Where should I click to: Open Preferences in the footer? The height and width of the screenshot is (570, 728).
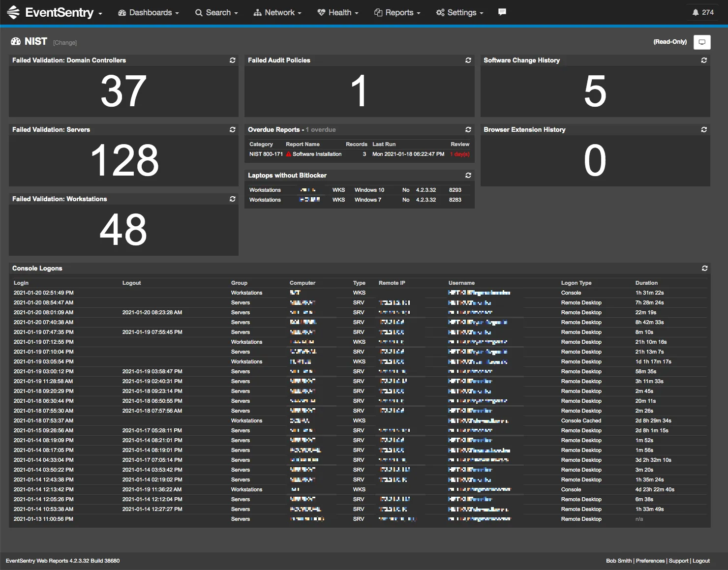[650, 561]
